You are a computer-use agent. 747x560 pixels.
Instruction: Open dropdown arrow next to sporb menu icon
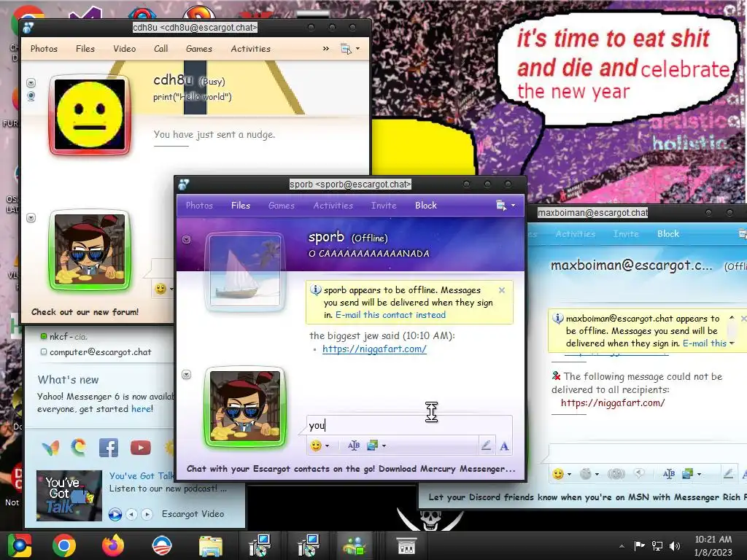(x=513, y=206)
